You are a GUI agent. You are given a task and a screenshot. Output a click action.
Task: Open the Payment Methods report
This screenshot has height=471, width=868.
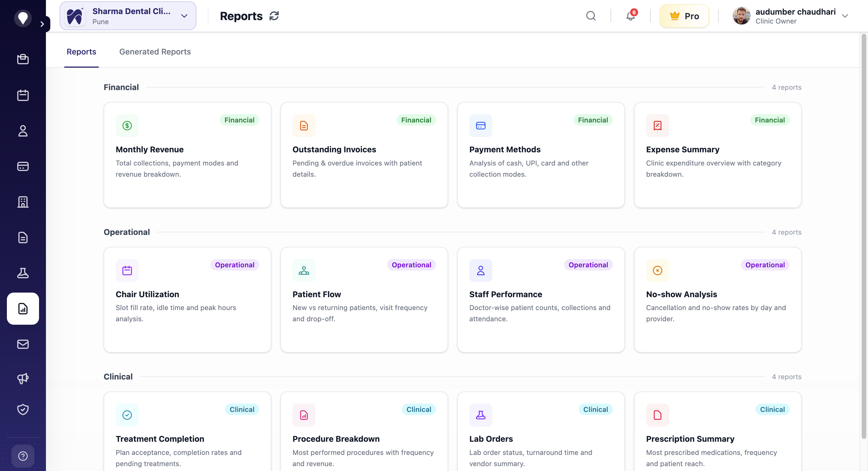[541, 155]
